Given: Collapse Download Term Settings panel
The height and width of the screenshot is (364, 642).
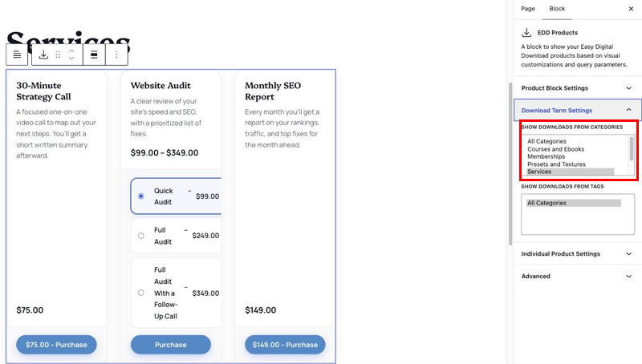Looking at the screenshot, I should click(577, 111).
